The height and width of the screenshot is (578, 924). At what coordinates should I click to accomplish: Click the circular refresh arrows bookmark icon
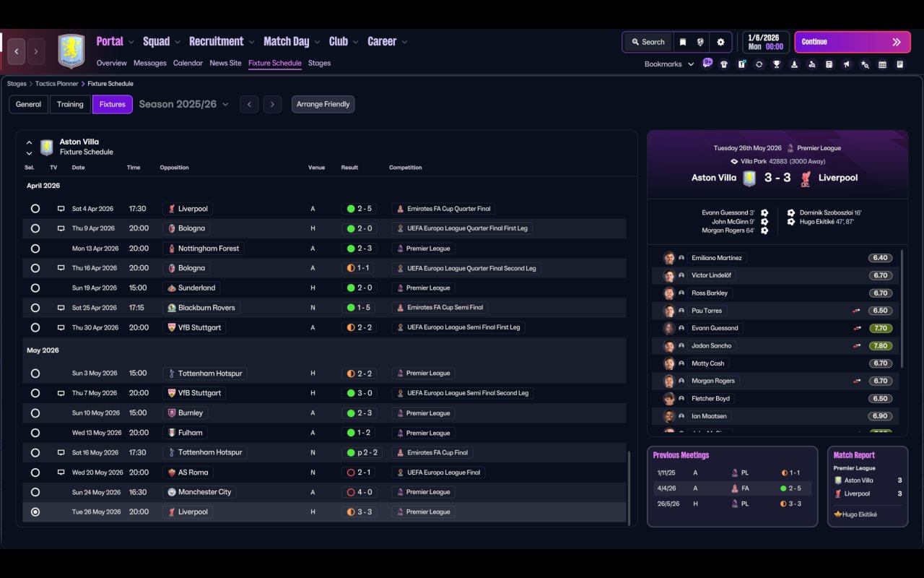[759, 64]
